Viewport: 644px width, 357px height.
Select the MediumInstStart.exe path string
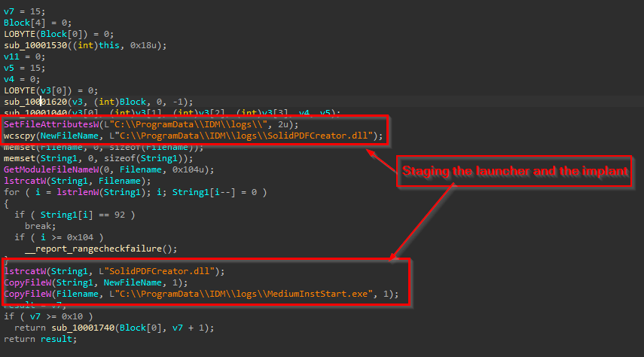coord(241,294)
